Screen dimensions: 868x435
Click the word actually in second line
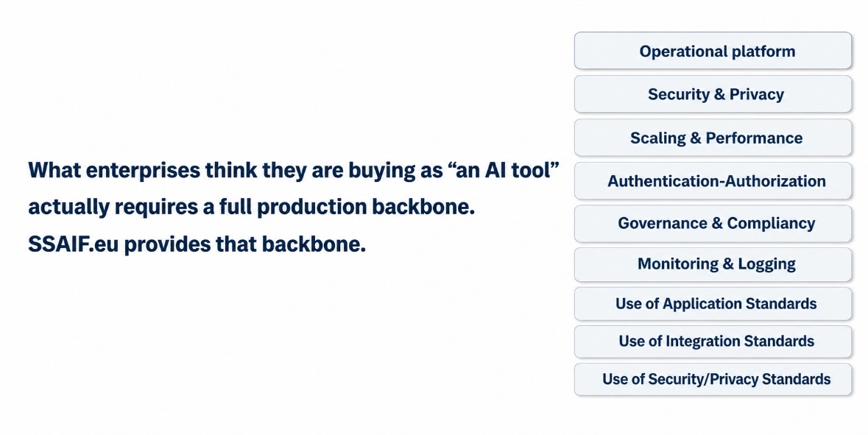pyautogui.click(x=68, y=208)
